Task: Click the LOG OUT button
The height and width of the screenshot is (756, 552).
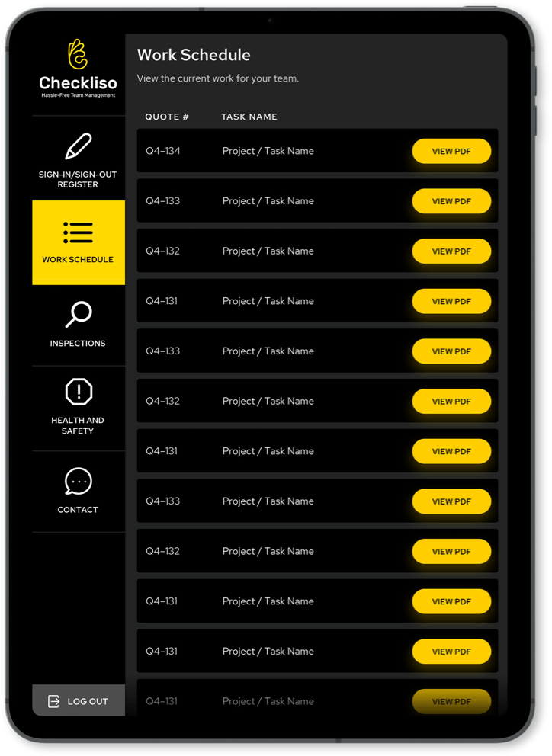Action: (x=79, y=700)
